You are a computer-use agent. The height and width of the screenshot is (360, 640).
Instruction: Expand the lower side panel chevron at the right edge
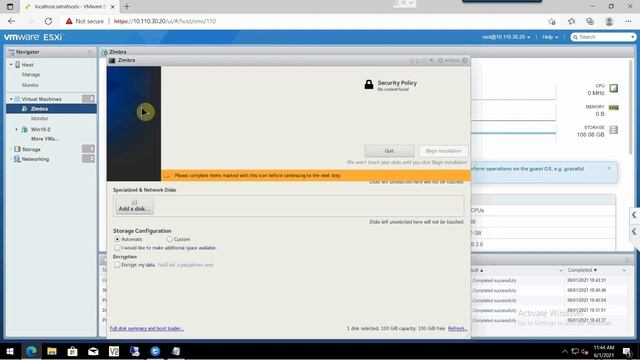[634, 231]
